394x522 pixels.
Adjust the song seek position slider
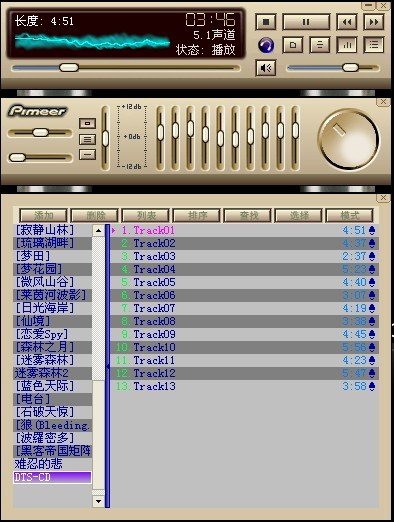tap(69, 68)
